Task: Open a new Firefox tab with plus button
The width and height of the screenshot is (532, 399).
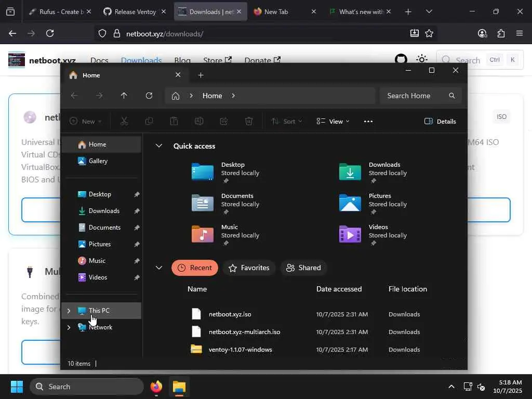Action: point(408,11)
